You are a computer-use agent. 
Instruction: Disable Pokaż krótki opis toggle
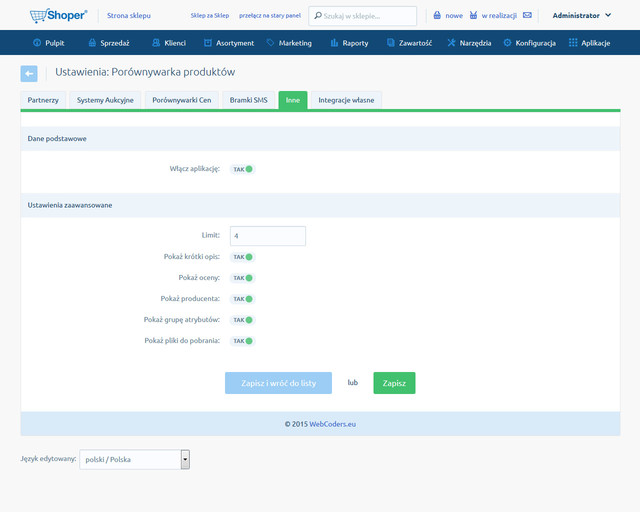click(x=243, y=257)
